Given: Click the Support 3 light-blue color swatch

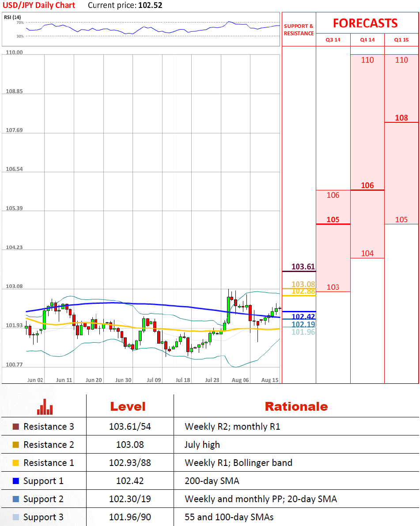Looking at the screenshot, I should pyautogui.click(x=16, y=517).
